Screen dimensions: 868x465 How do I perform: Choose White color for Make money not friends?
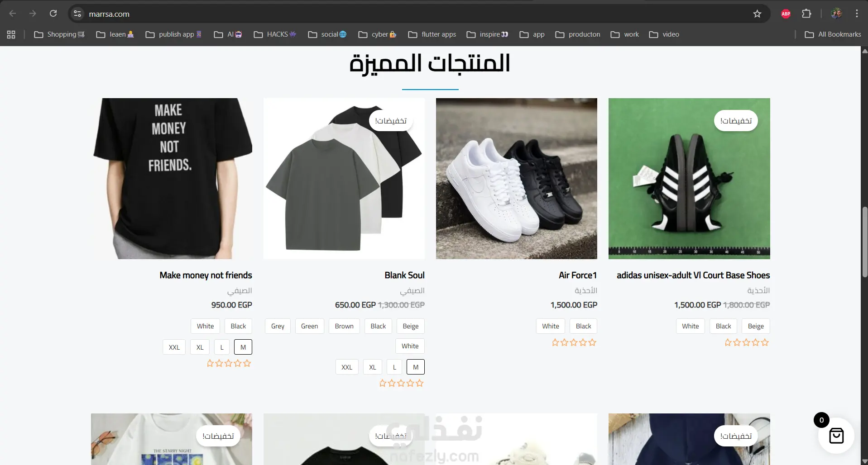[205, 326]
